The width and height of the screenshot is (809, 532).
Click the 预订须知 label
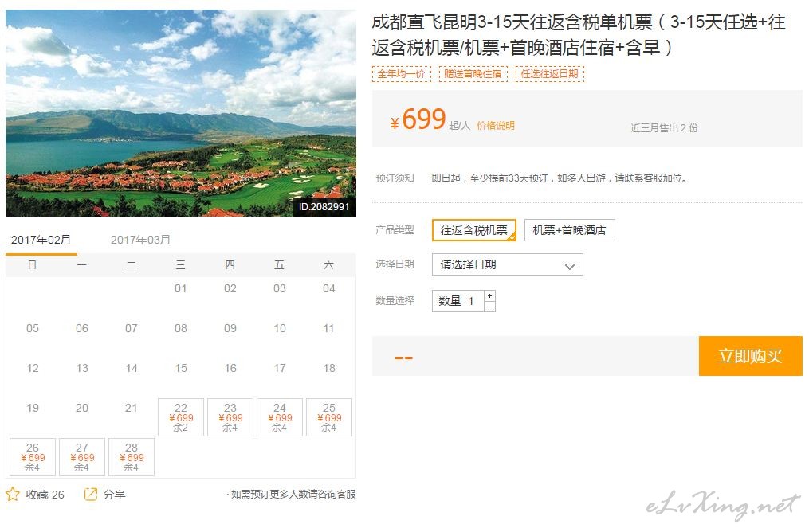[395, 178]
